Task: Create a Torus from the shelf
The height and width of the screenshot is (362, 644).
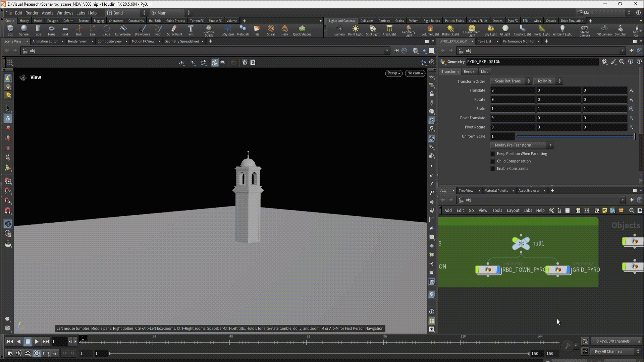Action: [x=51, y=30]
